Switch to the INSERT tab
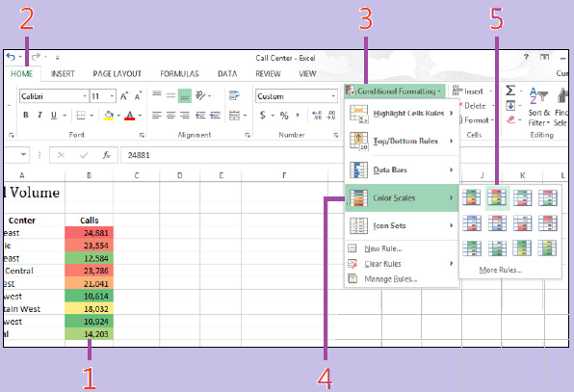This screenshot has height=392, width=574. [63, 74]
